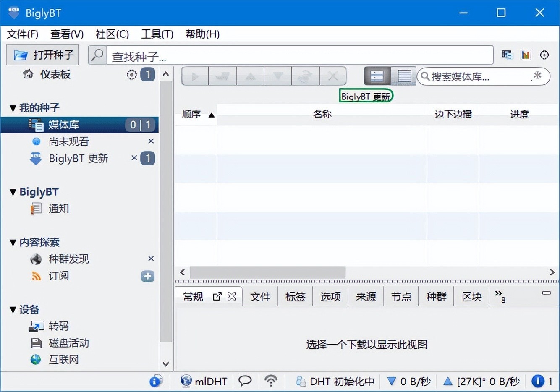Click the document info icon in status bar

pos(156,381)
